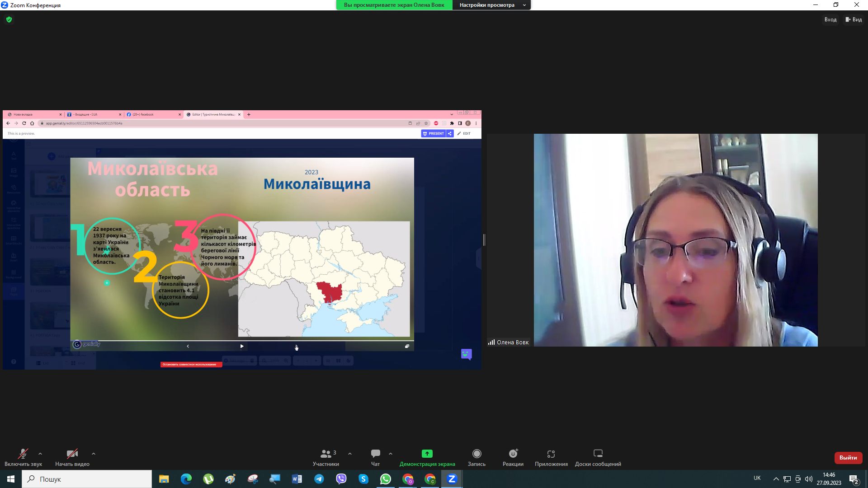Switch layout using Вид button

click(x=854, y=19)
